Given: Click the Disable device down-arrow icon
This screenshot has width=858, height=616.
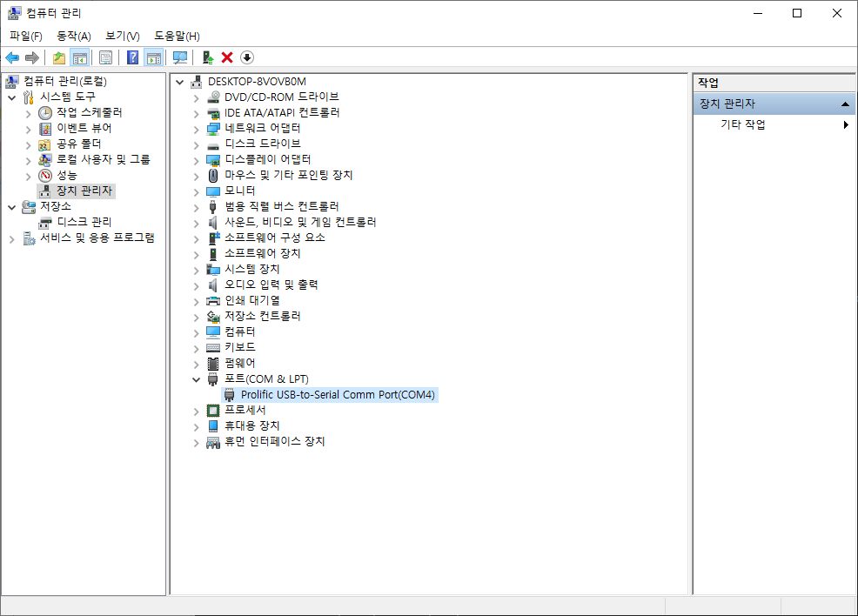Looking at the screenshot, I should click(x=247, y=57).
